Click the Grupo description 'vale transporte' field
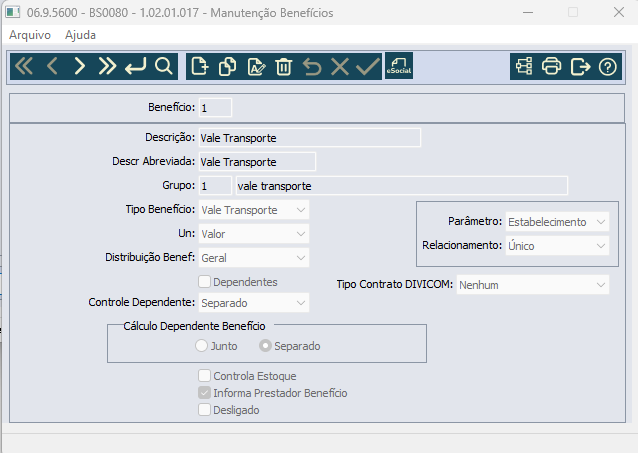 coord(402,186)
